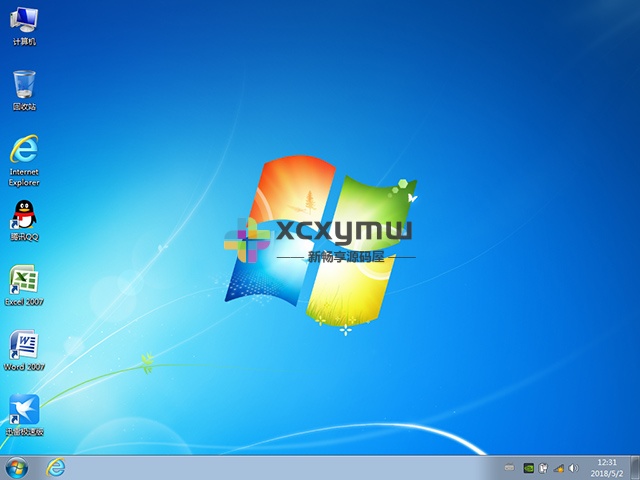Open the volume speaker tray icon
The width and height of the screenshot is (640, 480).
click(x=573, y=468)
